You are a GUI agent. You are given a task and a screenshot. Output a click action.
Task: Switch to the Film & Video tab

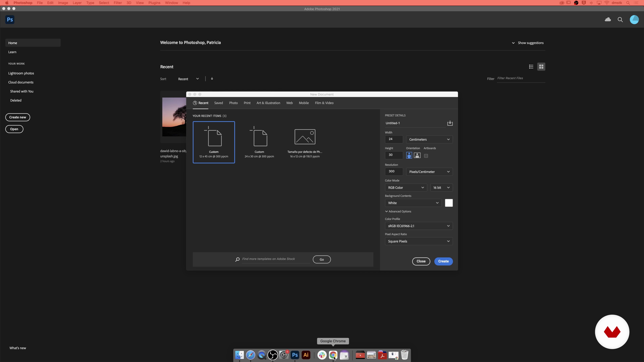click(324, 103)
